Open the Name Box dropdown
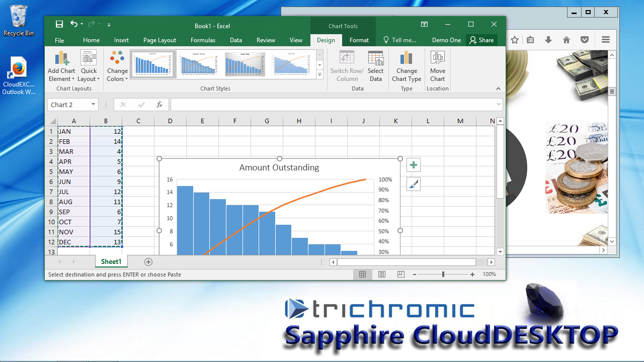Viewport: 644px width, 362px height. coord(93,105)
